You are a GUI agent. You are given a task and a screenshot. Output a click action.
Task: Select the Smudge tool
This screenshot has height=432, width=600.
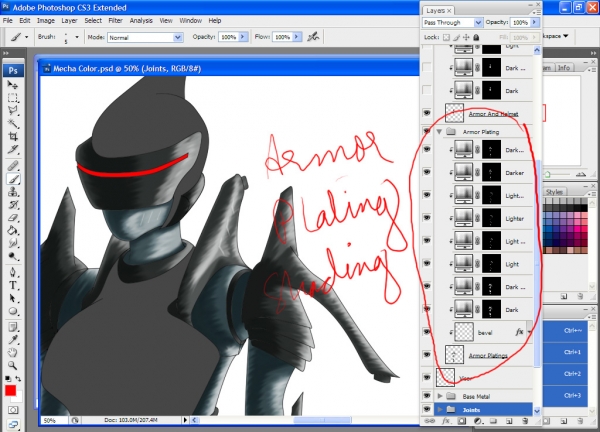click(13, 243)
